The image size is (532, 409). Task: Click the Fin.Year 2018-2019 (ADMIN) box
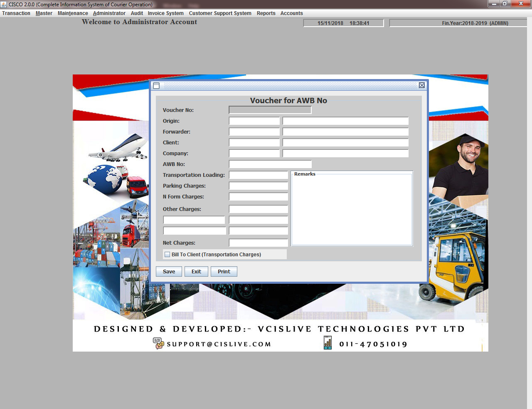[x=458, y=23]
